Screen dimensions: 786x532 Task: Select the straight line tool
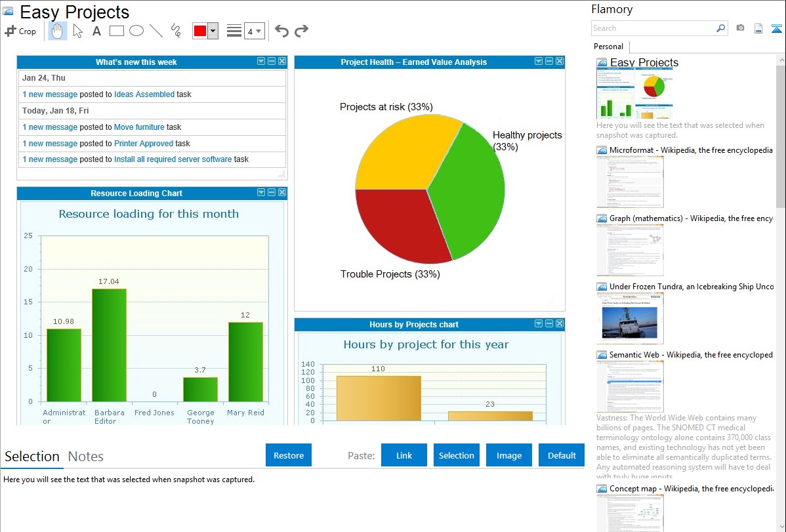click(x=156, y=31)
